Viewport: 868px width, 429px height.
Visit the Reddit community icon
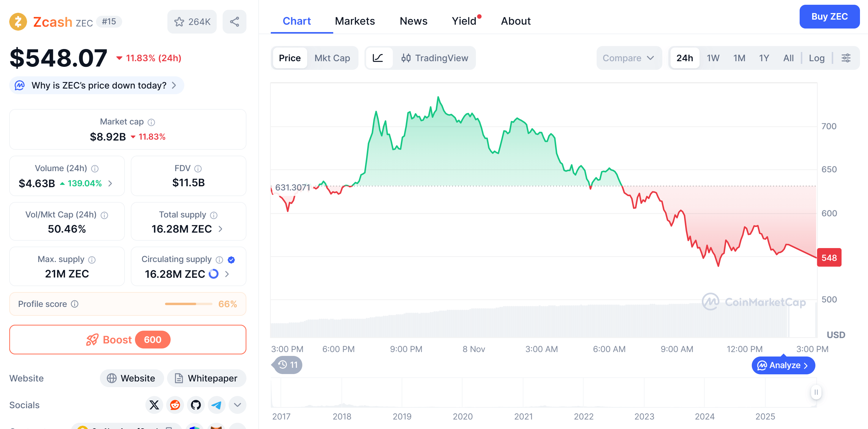(x=175, y=405)
